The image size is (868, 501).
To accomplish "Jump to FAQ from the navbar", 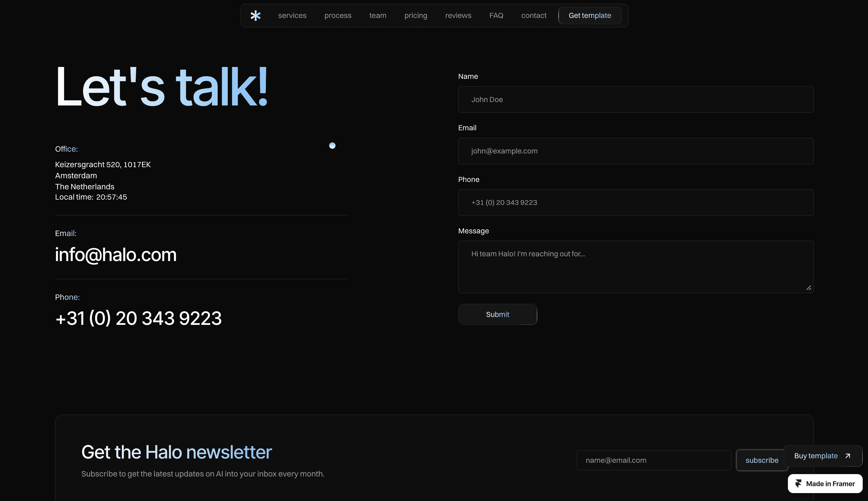I will click(x=496, y=16).
